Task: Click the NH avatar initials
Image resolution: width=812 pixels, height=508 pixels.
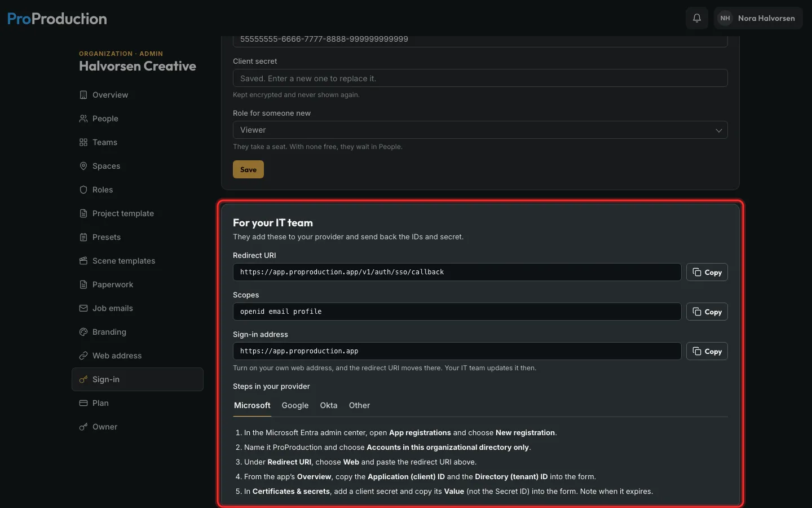Action: 725,18
